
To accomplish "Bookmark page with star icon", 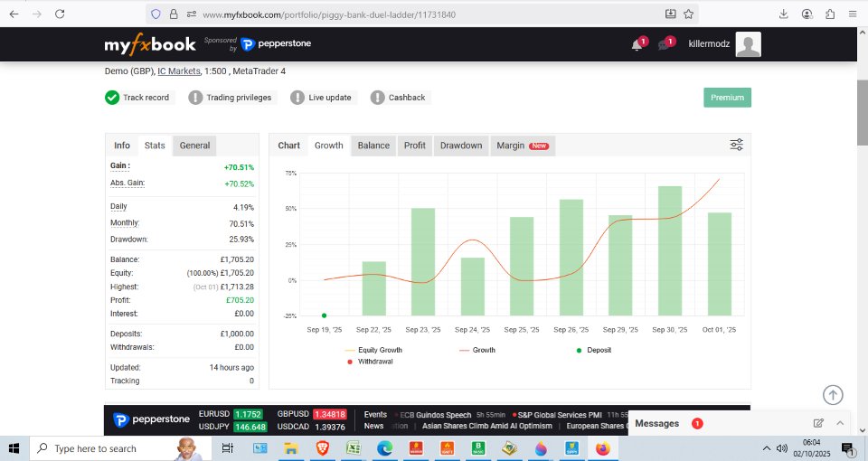I will point(689,14).
